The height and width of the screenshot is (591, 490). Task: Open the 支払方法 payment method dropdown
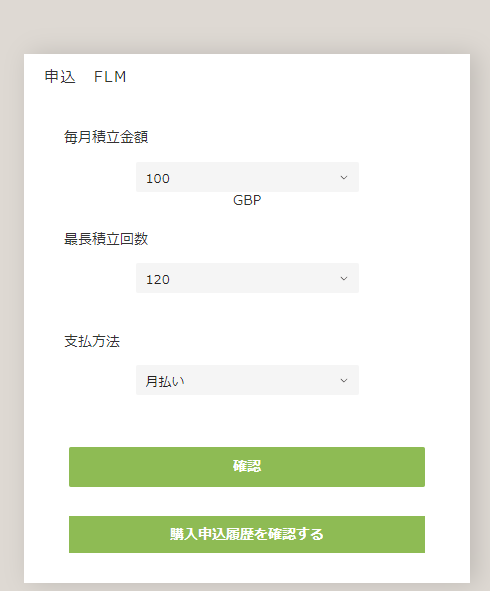pos(247,380)
